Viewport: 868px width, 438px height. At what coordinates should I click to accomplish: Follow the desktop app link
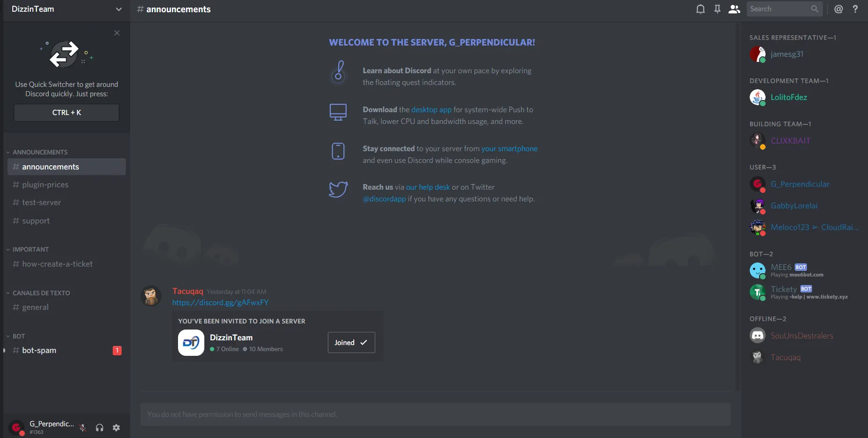coord(431,109)
